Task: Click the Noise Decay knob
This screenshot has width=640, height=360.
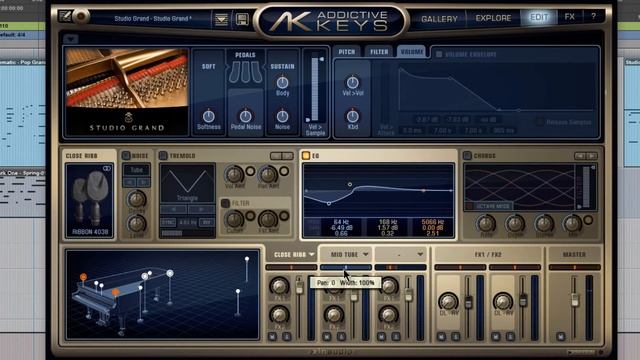Action: [136, 199]
